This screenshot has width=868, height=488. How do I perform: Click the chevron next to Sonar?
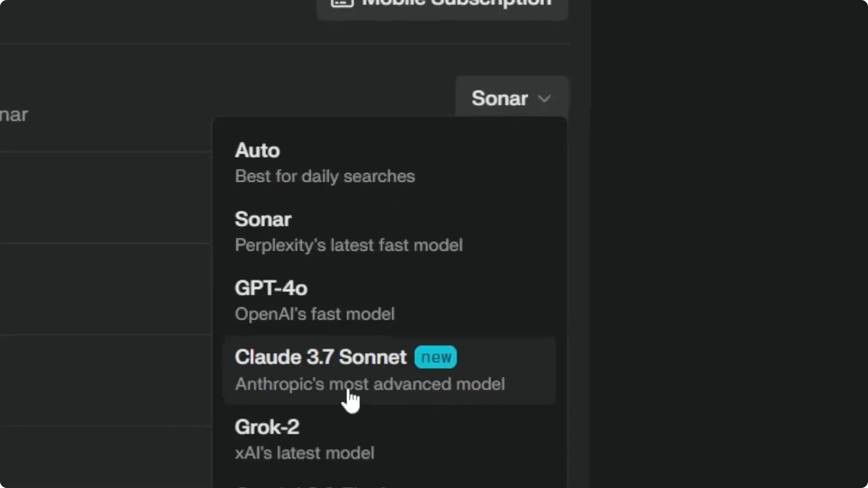click(x=544, y=99)
